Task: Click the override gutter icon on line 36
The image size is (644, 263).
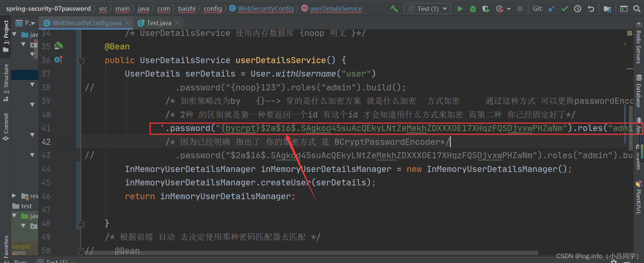Action: [58, 60]
